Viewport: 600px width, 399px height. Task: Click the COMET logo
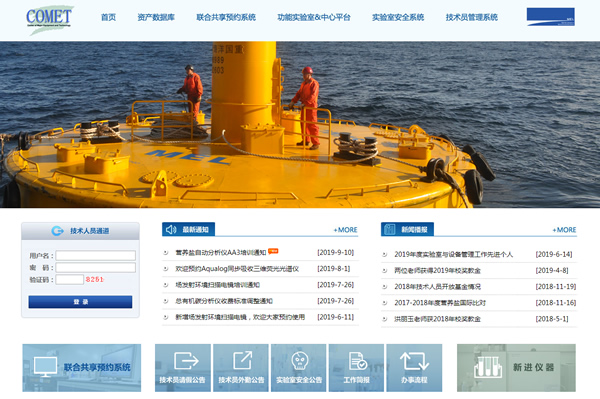pyautogui.click(x=49, y=19)
